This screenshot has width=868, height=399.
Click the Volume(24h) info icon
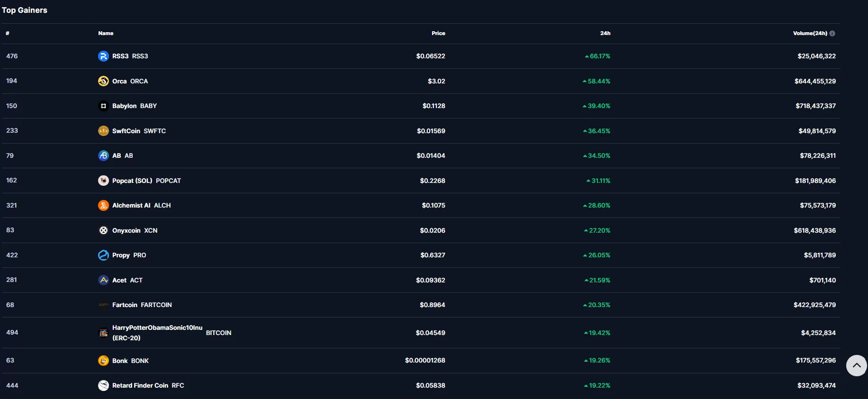832,33
